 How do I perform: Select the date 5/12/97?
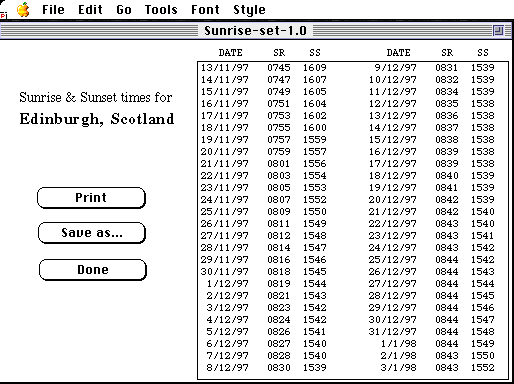228,332
